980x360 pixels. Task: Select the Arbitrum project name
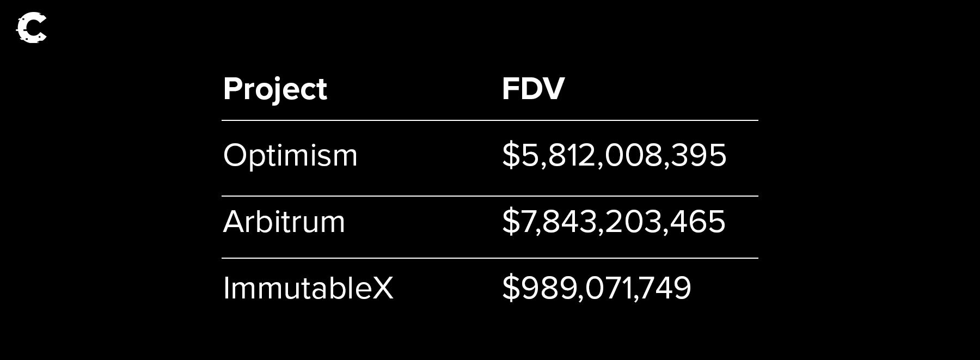click(x=284, y=222)
